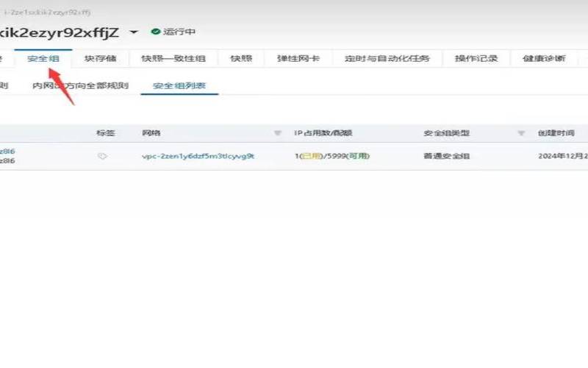This screenshot has height=368, width=588.
Task: Click the 标签 column header
Action: 105,133
